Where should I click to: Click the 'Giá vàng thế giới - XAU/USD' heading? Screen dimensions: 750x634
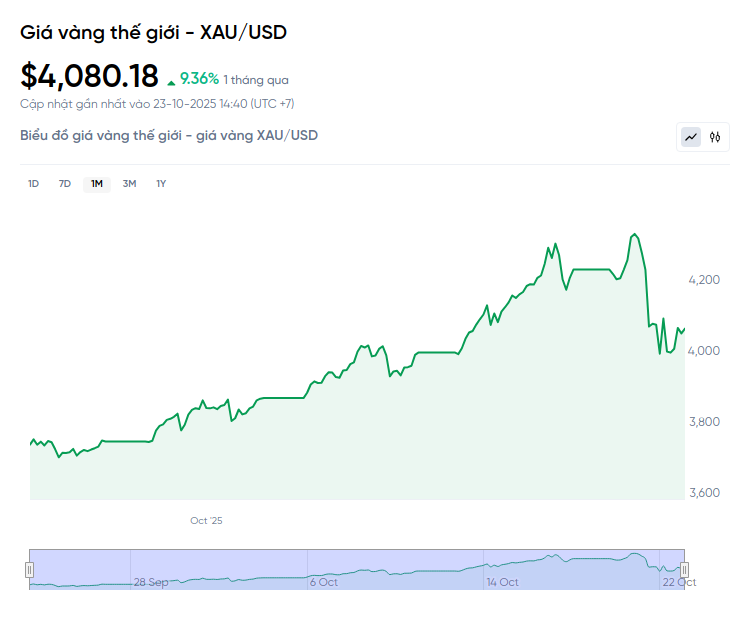click(154, 32)
